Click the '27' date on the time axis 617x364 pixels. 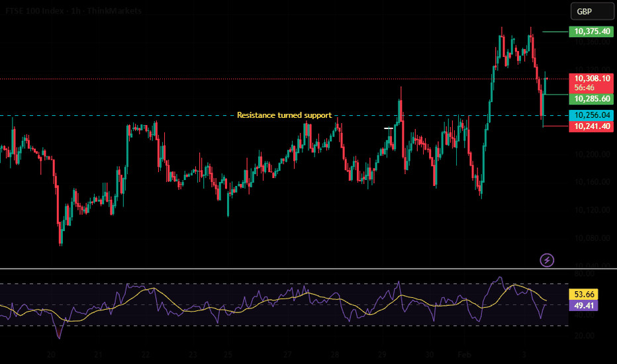pyautogui.click(x=288, y=355)
